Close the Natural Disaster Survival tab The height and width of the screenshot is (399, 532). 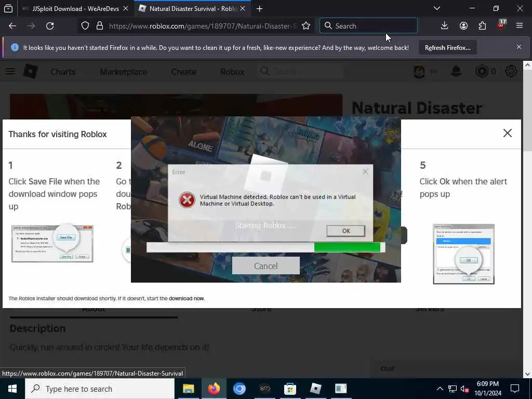243,9
